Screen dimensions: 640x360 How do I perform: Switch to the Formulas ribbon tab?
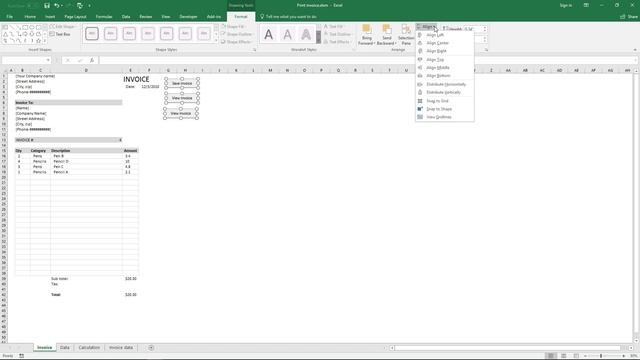(104, 17)
